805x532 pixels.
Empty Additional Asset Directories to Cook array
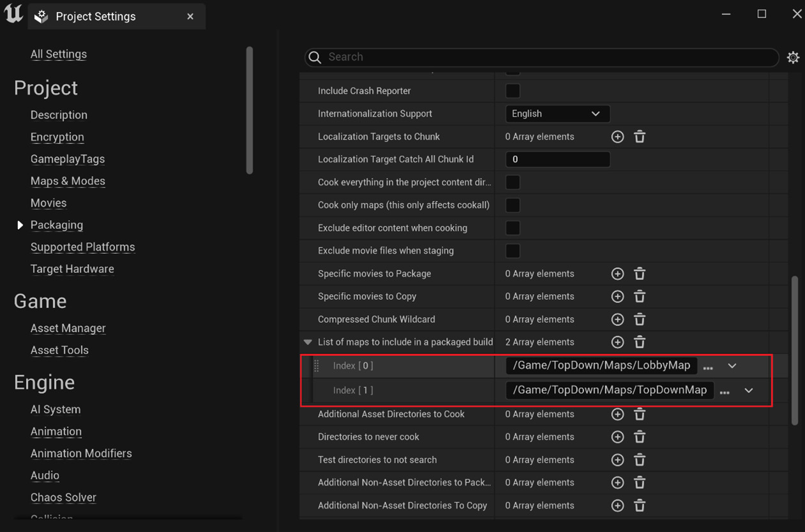640,414
